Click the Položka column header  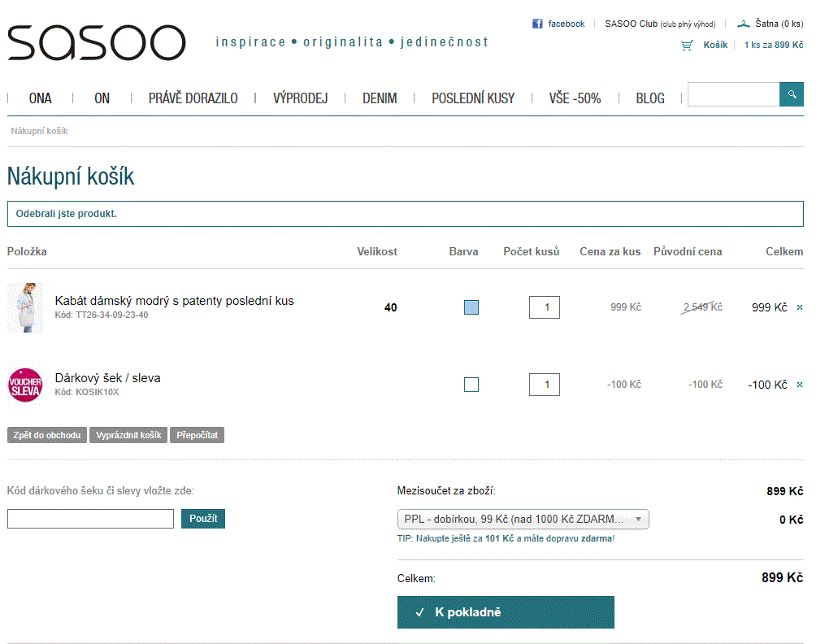[27, 251]
